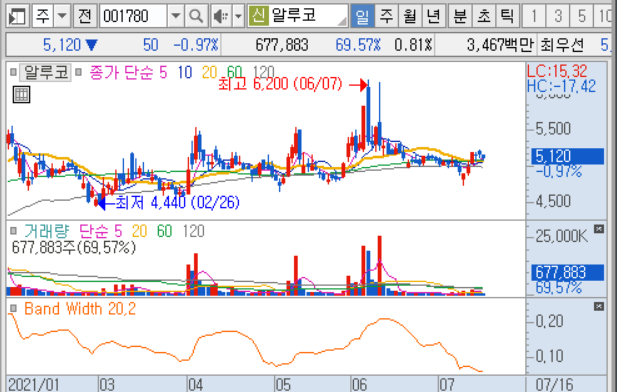This screenshot has height=392, width=617.
Task: Close the Band Width panel with its X icon
Action: (599, 306)
